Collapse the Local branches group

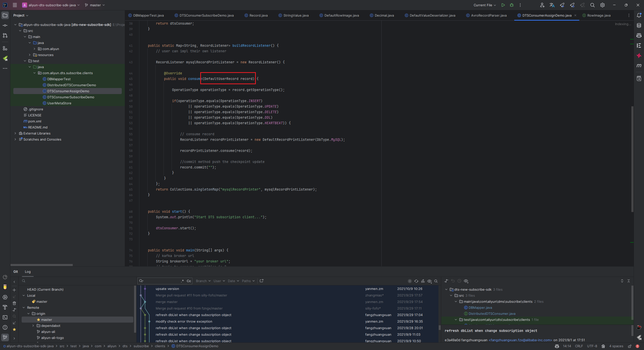click(x=24, y=295)
